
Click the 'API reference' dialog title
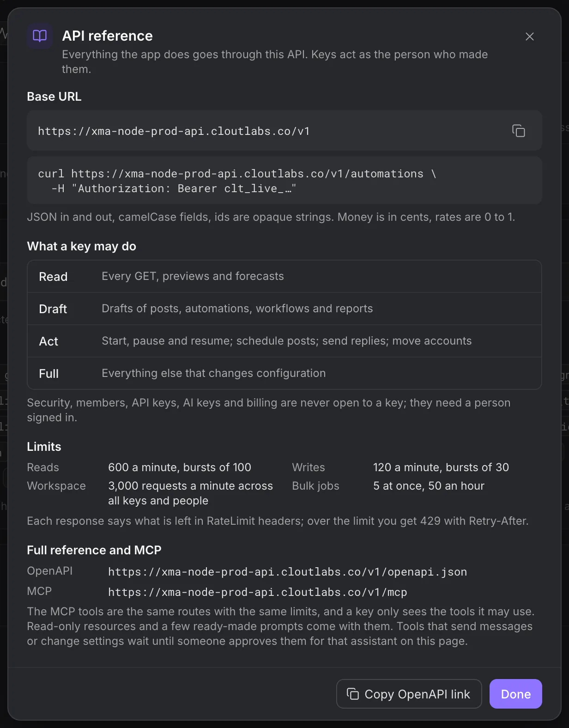click(x=107, y=36)
